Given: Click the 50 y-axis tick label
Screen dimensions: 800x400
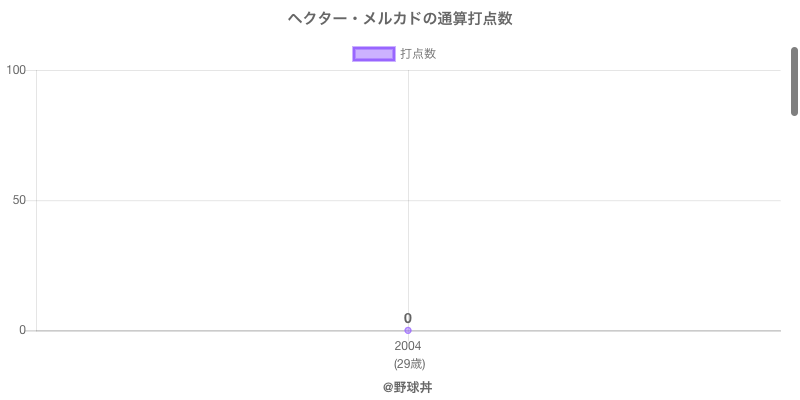Looking at the screenshot, I should click(x=19, y=200).
